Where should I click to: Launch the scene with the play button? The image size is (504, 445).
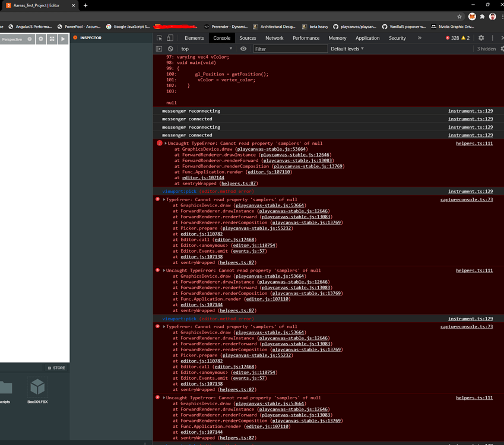tap(63, 38)
